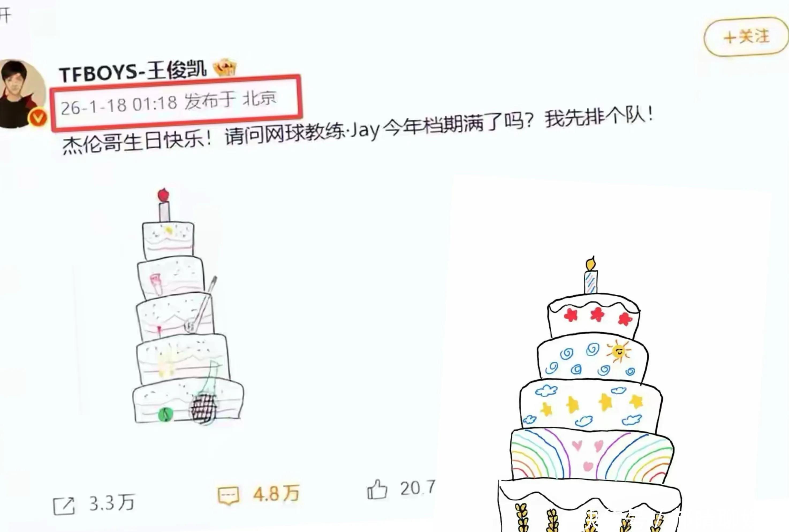Click the 20.7 like count number

(x=418, y=488)
